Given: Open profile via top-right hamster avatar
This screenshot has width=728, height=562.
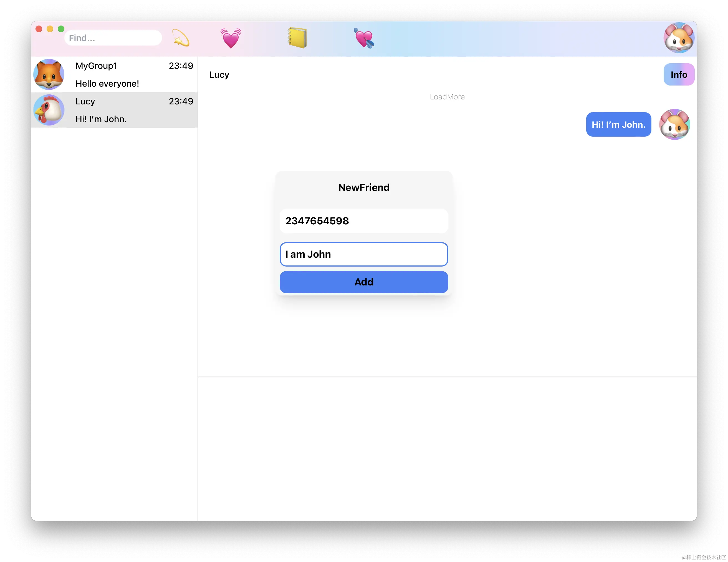Looking at the screenshot, I should (x=679, y=38).
